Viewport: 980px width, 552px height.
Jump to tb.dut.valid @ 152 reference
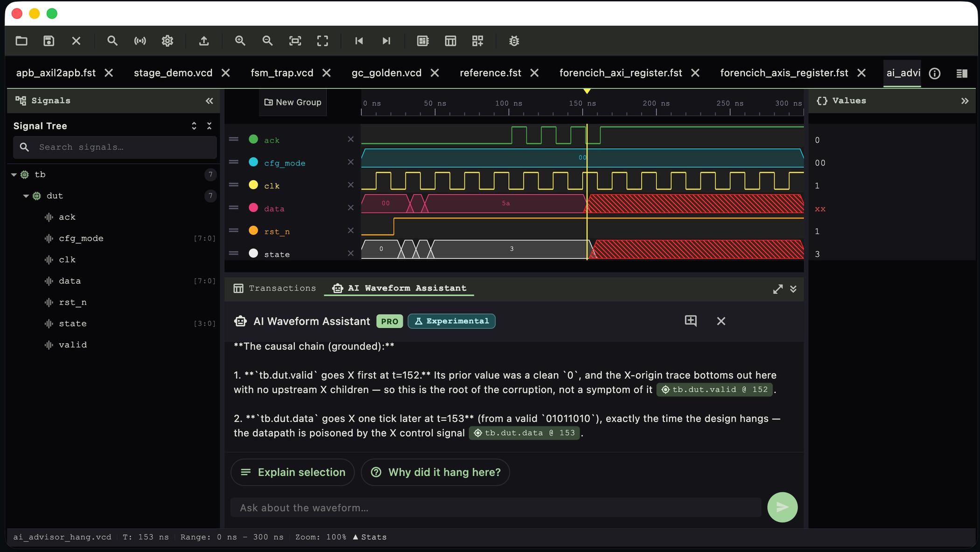tap(715, 389)
